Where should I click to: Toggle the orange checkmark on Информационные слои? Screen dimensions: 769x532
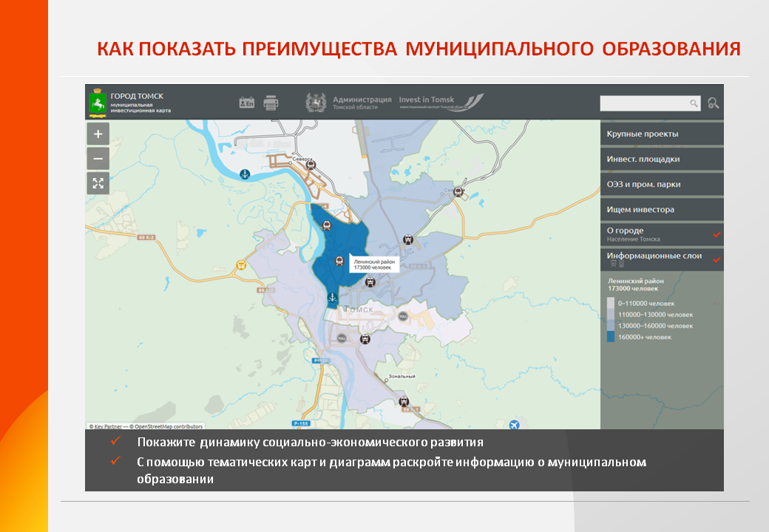point(717,259)
